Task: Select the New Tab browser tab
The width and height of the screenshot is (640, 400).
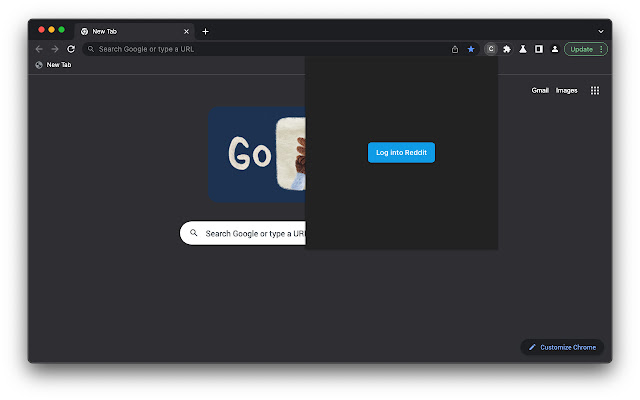Action: coord(134,31)
